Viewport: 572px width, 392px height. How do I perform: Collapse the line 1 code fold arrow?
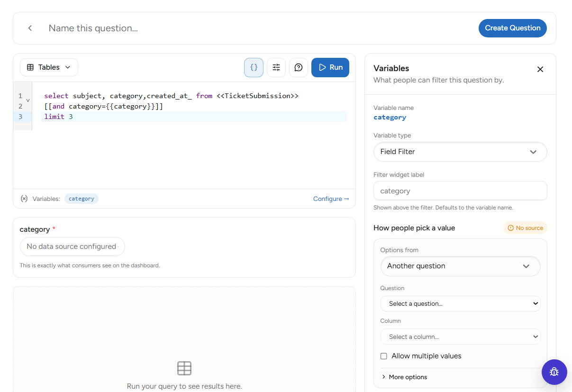[28, 100]
